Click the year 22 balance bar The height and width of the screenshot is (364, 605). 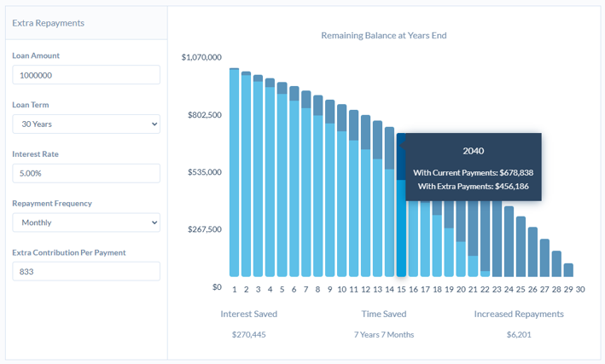pyautogui.click(x=485, y=247)
